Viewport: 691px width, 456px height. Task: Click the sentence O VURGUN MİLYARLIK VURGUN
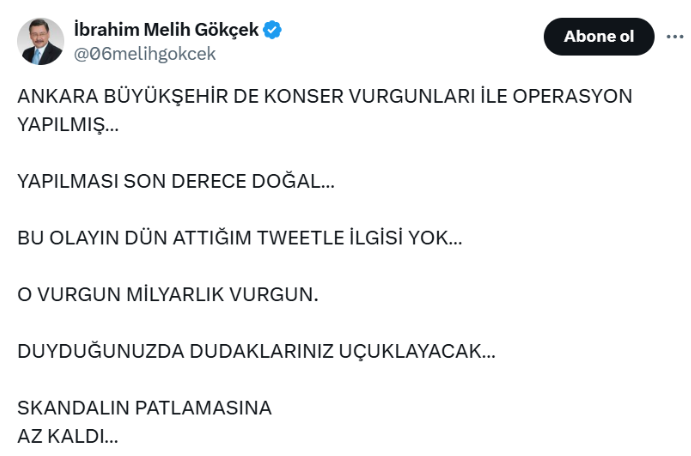tap(168, 296)
